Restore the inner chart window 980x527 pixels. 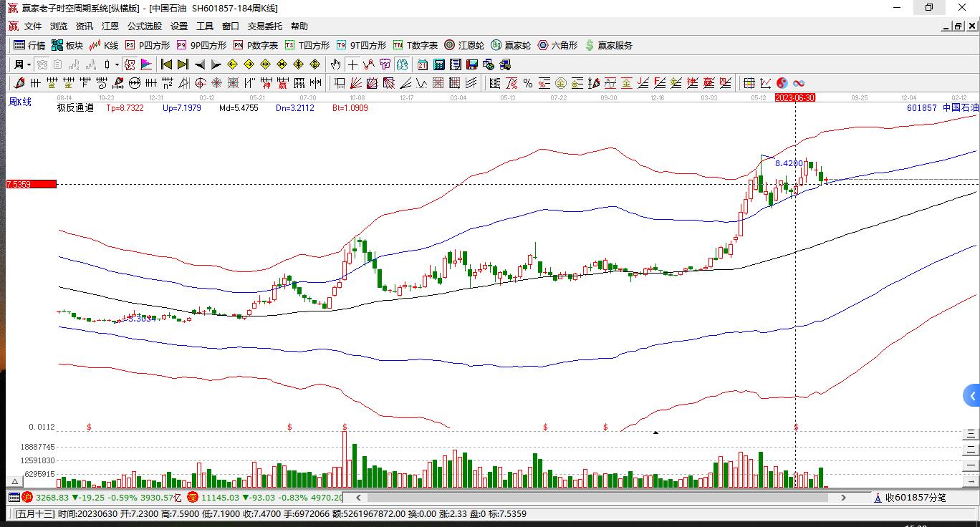point(958,26)
